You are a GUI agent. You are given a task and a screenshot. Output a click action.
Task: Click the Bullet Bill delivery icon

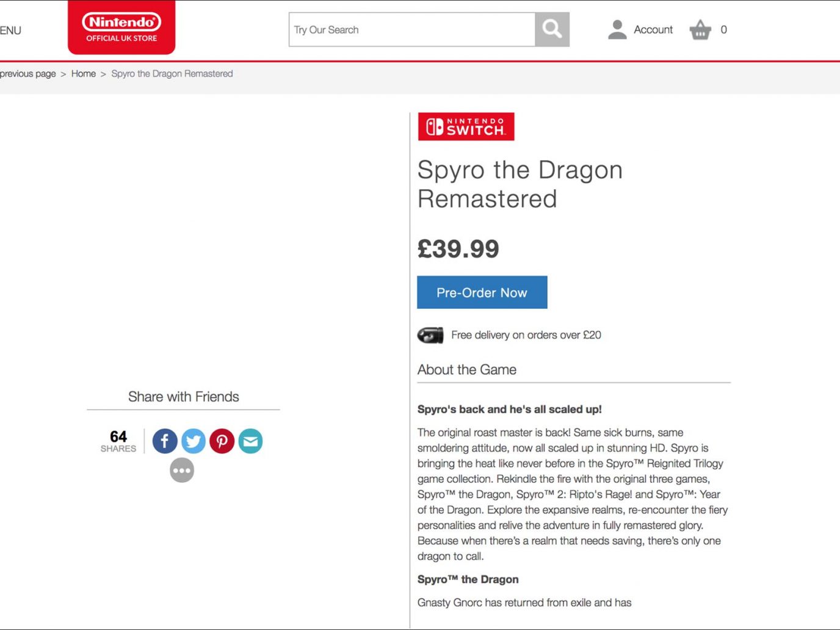click(430, 335)
